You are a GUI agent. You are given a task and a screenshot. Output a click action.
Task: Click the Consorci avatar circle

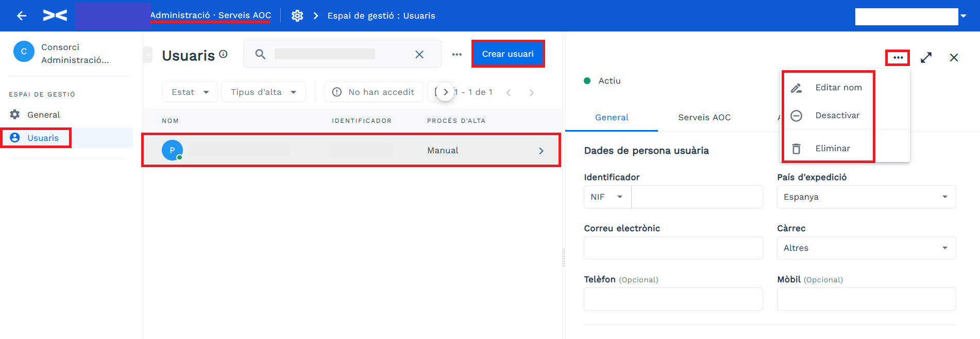24,52
